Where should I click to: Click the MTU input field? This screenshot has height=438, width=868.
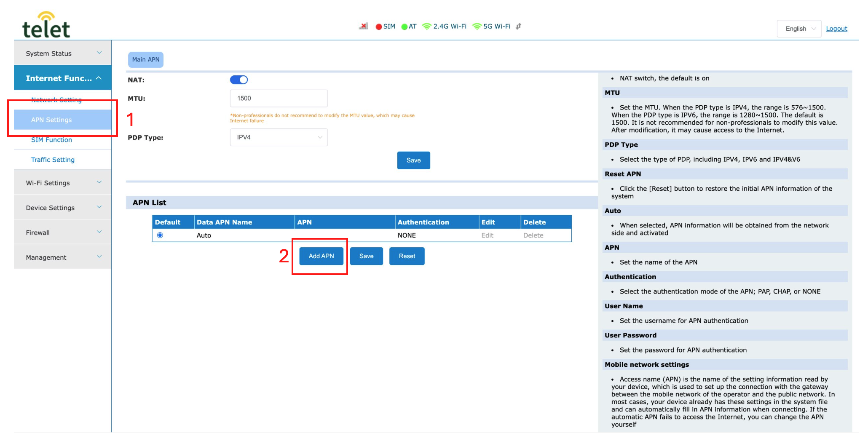[x=279, y=98]
